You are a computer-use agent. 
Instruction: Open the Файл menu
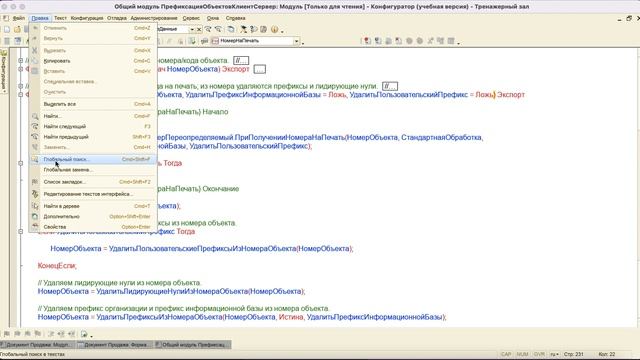click(x=19, y=18)
